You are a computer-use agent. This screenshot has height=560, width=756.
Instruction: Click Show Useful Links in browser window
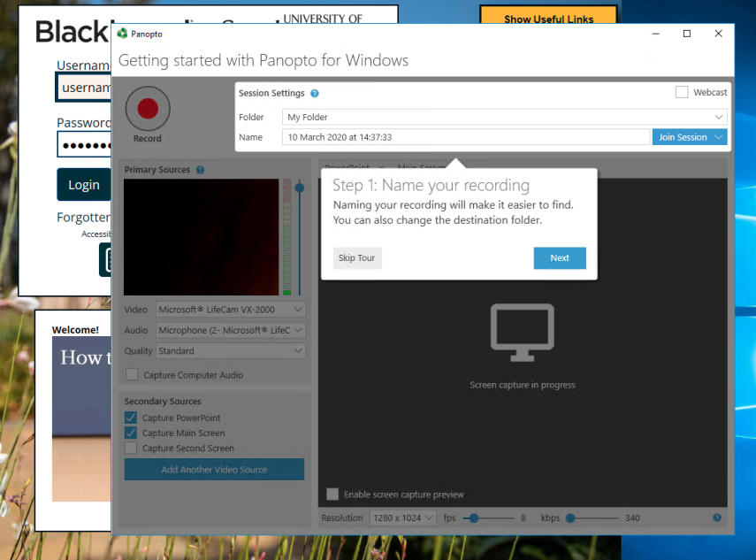click(x=549, y=15)
